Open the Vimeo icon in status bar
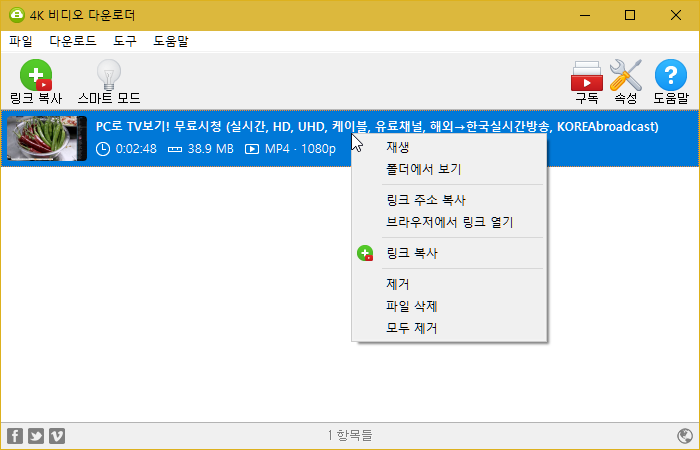The height and width of the screenshot is (450, 700). coord(57,436)
